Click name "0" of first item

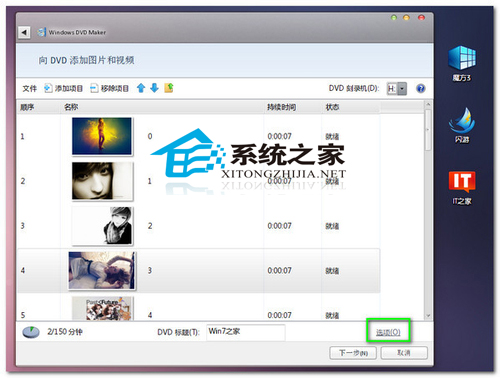150,136
